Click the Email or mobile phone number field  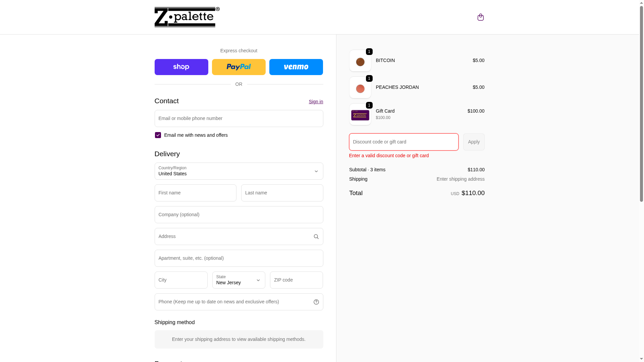pyautogui.click(x=238, y=119)
